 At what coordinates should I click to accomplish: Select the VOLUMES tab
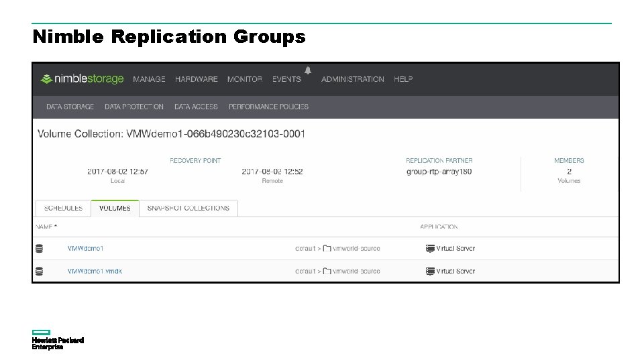115,208
